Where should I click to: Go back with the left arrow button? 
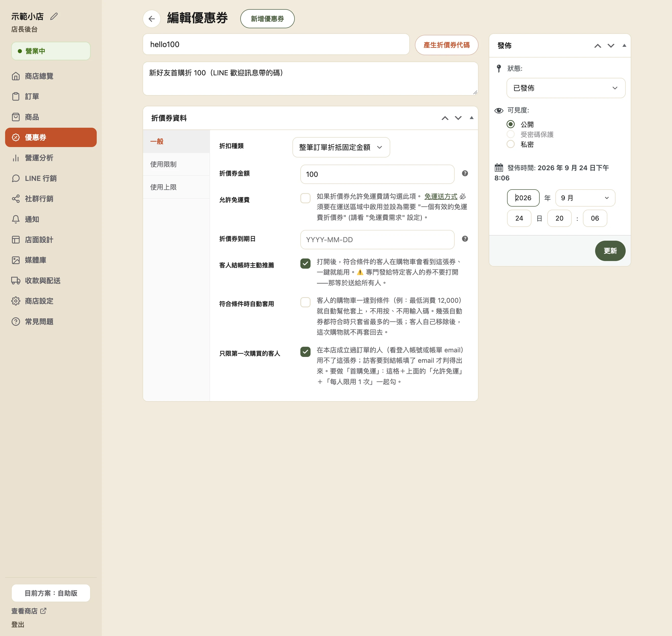(x=152, y=19)
